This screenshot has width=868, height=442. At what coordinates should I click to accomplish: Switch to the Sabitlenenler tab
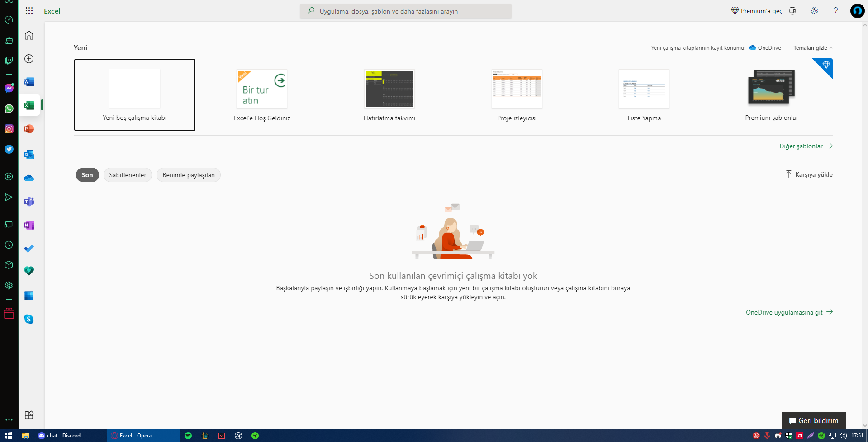[128, 175]
